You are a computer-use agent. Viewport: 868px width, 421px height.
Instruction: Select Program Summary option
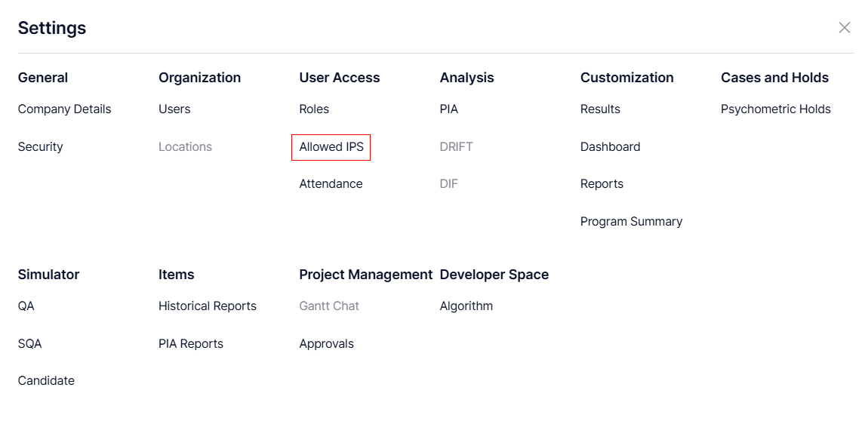tap(631, 222)
